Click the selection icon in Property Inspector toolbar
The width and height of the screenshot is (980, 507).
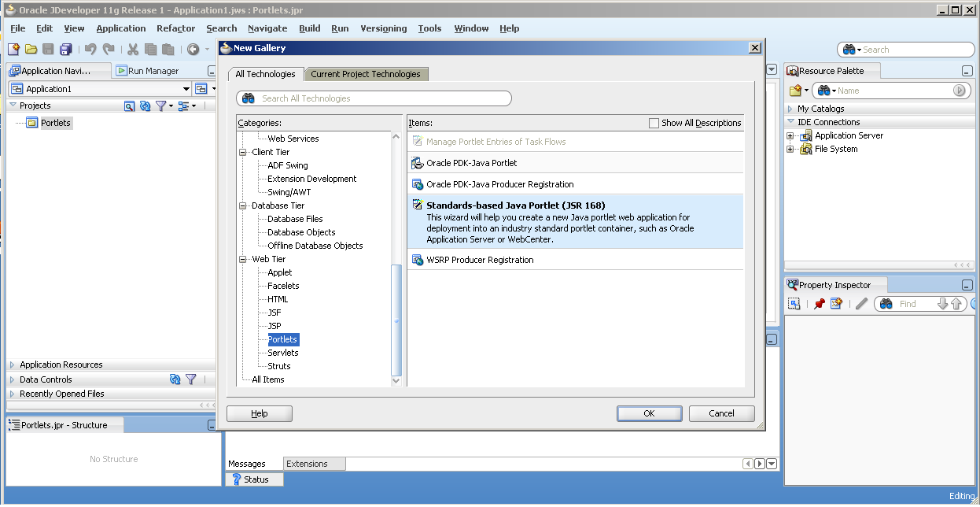pos(794,304)
